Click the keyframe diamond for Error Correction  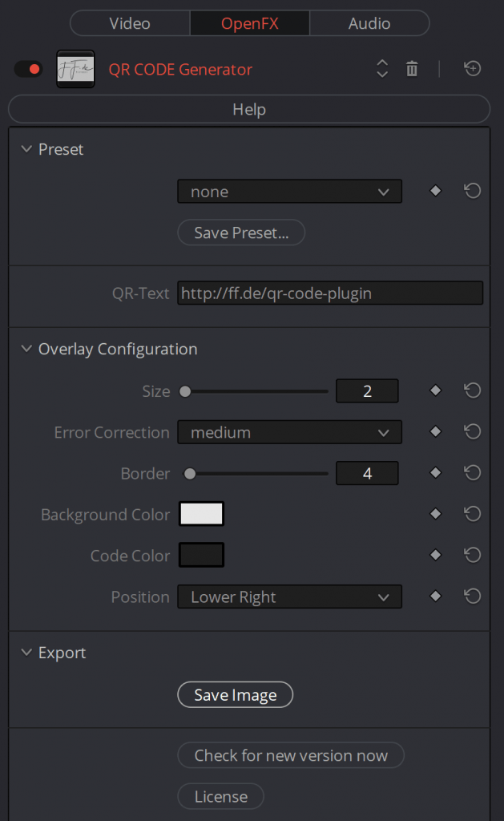435,431
